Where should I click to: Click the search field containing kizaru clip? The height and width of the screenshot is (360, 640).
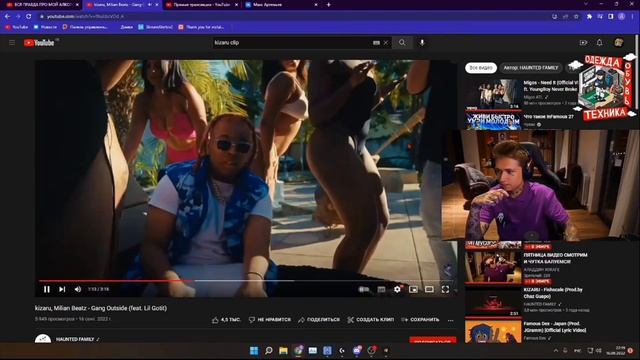click(292, 42)
